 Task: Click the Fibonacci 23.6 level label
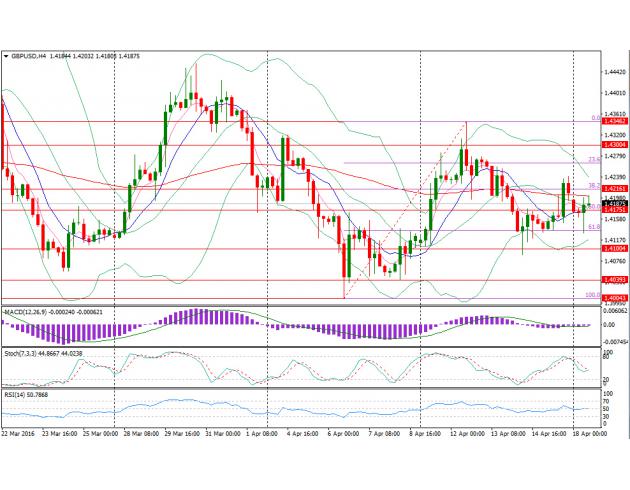coord(592,160)
